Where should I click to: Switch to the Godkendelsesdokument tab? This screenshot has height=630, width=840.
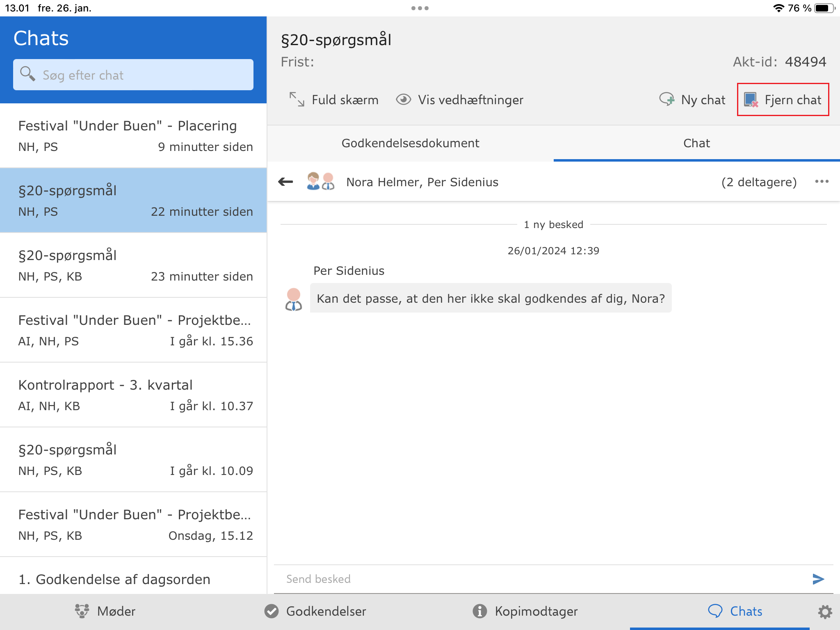410,143
